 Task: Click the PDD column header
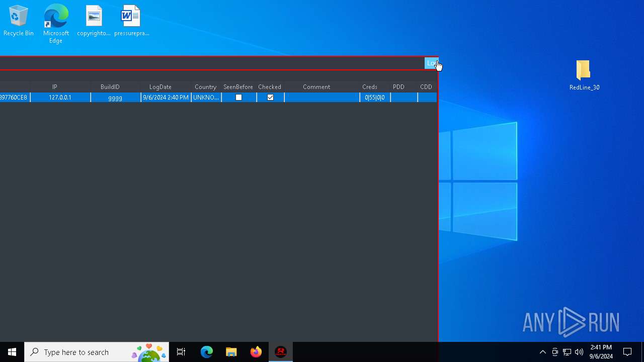point(398,87)
